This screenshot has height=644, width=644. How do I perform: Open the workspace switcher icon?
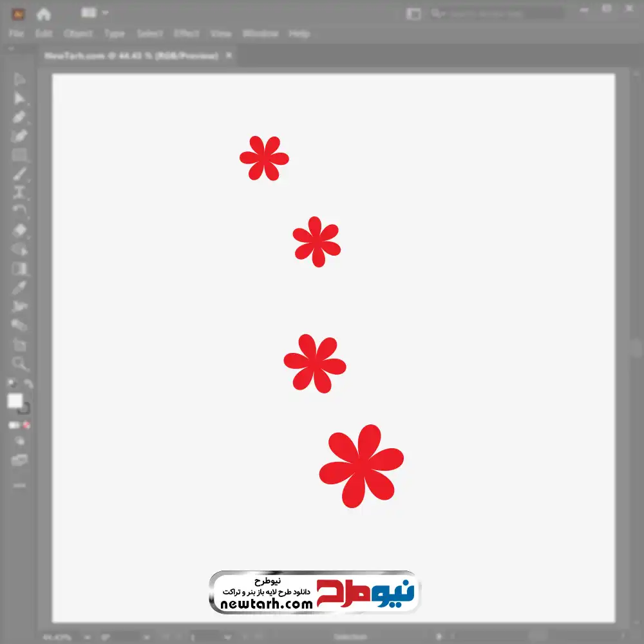(x=413, y=14)
